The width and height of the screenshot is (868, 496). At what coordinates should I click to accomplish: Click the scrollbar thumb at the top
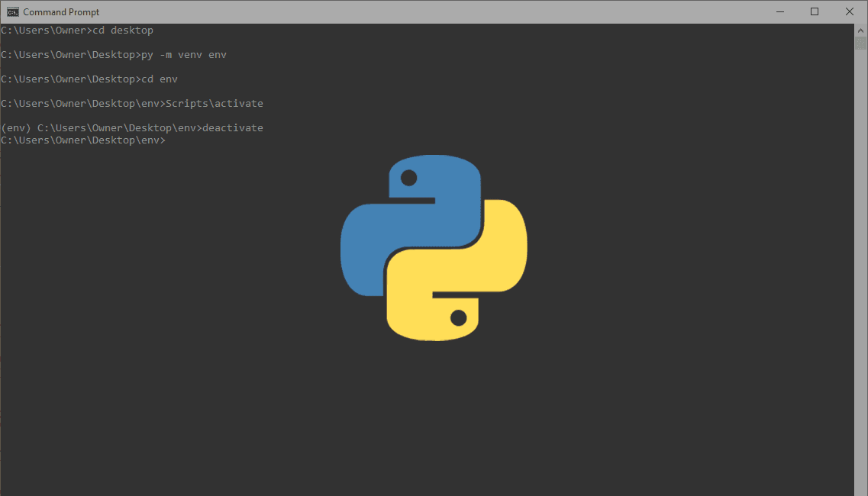pos(861,42)
